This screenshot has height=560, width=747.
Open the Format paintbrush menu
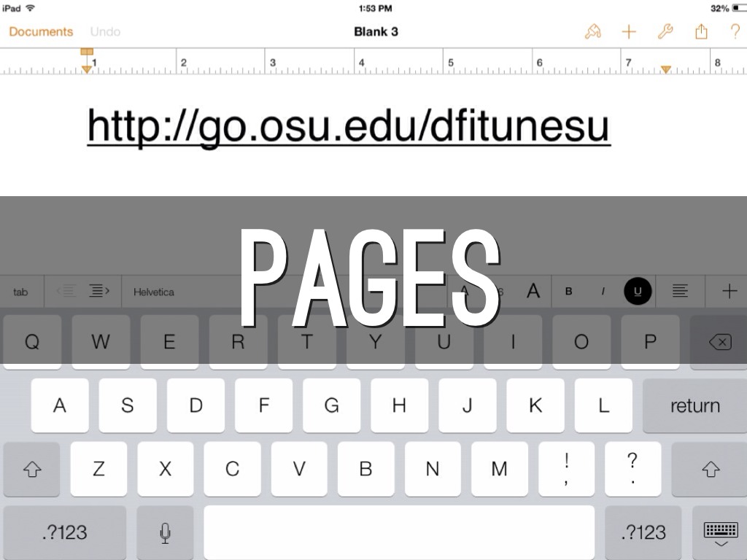593,31
